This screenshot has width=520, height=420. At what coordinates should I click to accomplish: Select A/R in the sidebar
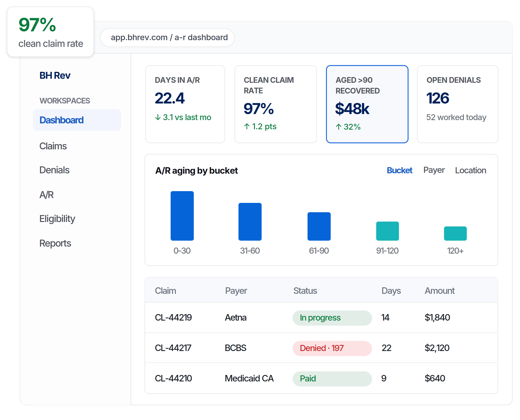pyautogui.click(x=47, y=195)
